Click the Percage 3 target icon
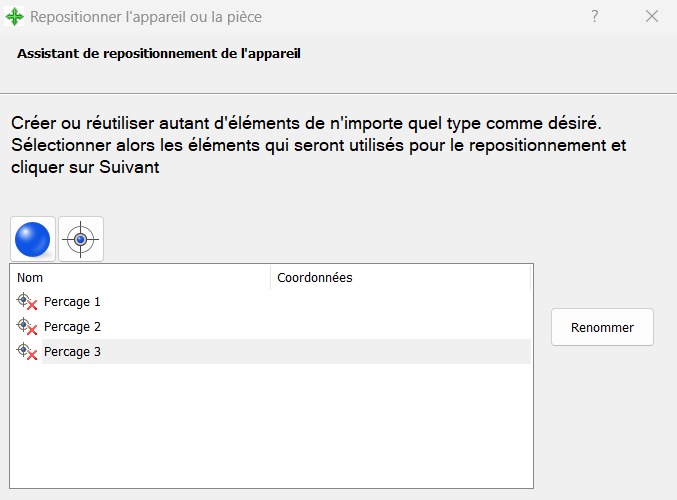677x500 pixels. [x=27, y=351]
